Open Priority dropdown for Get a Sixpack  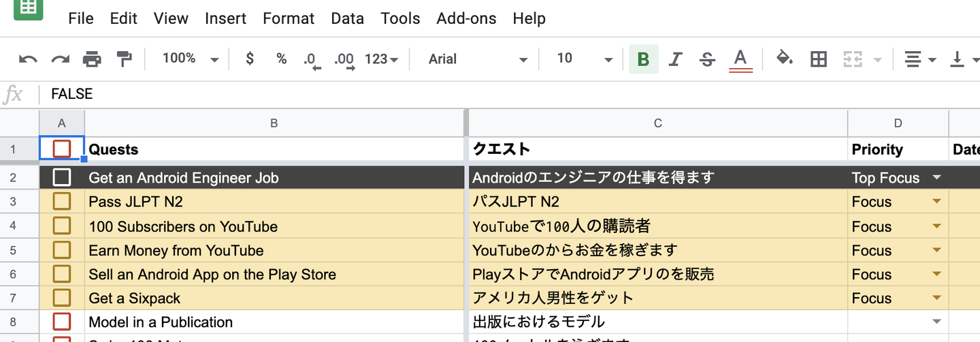[936, 298]
